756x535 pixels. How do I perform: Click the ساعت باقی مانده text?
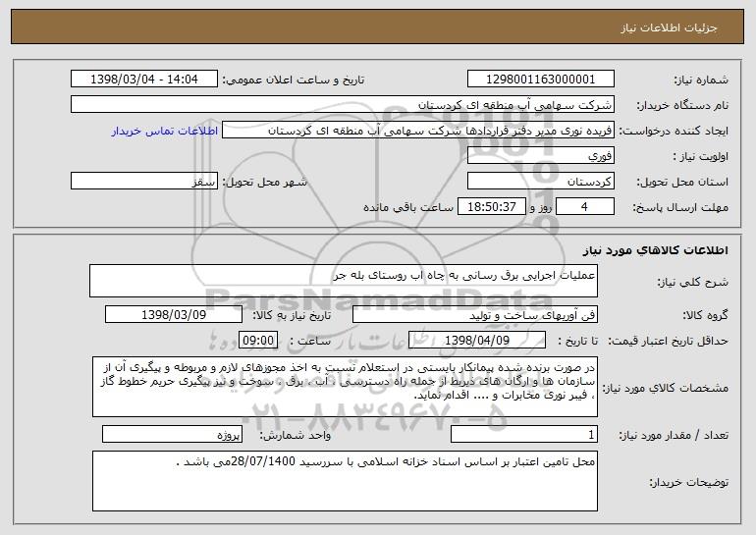pyautogui.click(x=407, y=208)
